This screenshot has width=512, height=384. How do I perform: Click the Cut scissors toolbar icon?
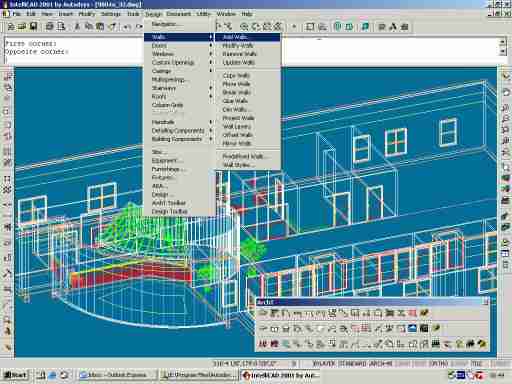(x=77, y=27)
